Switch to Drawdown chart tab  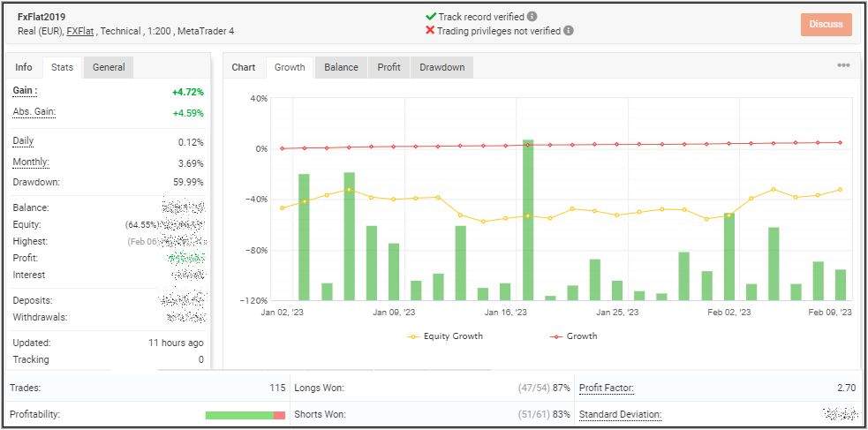pyautogui.click(x=442, y=67)
